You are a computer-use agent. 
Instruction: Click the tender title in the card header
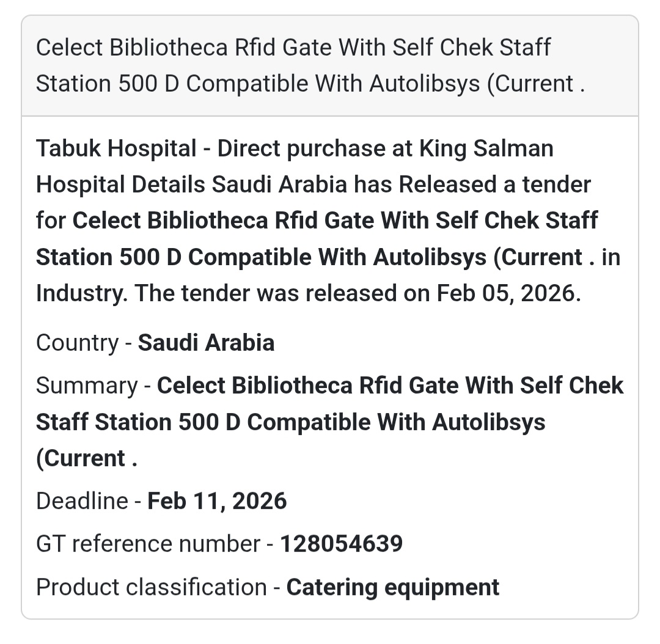click(293, 65)
